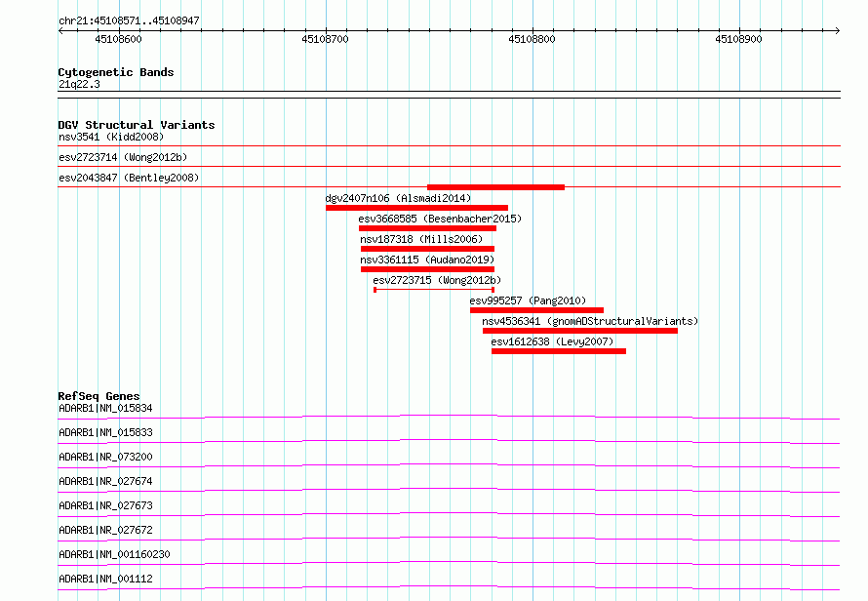Image resolution: width=868 pixels, height=601 pixels.
Task: Open variant dgv2407n106 (Alsmadi2014) label
Action: tap(398, 198)
